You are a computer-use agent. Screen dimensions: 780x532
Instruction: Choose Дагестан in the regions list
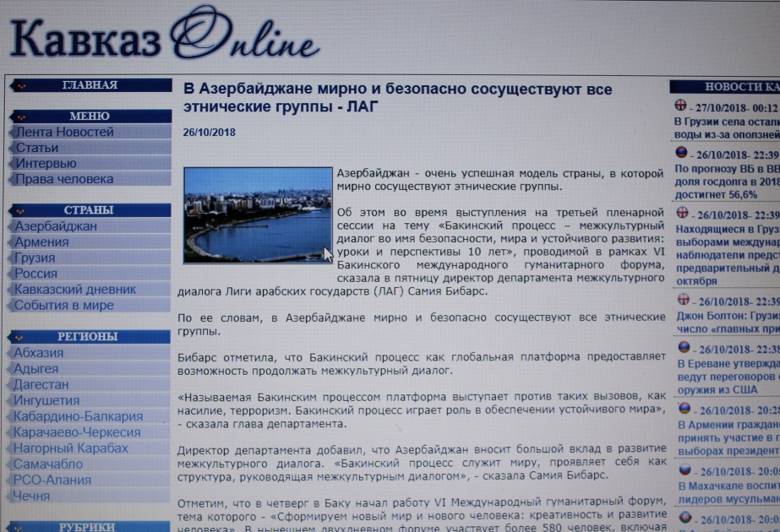pos(89,384)
